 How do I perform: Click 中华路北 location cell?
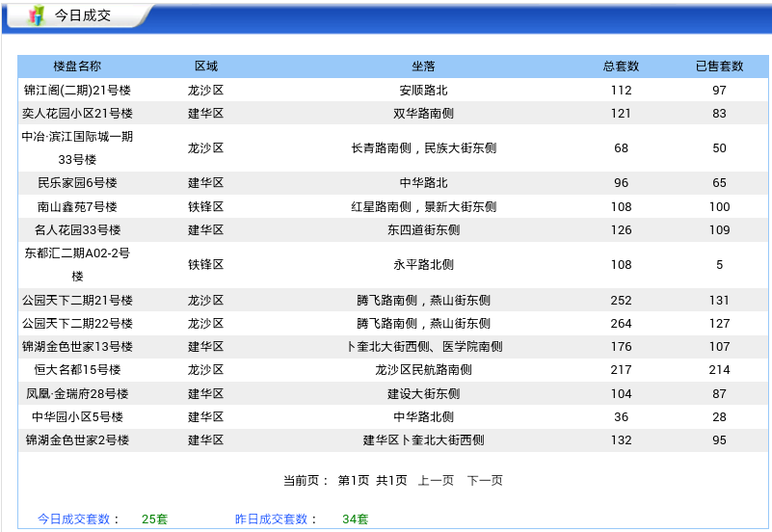(x=423, y=182)
